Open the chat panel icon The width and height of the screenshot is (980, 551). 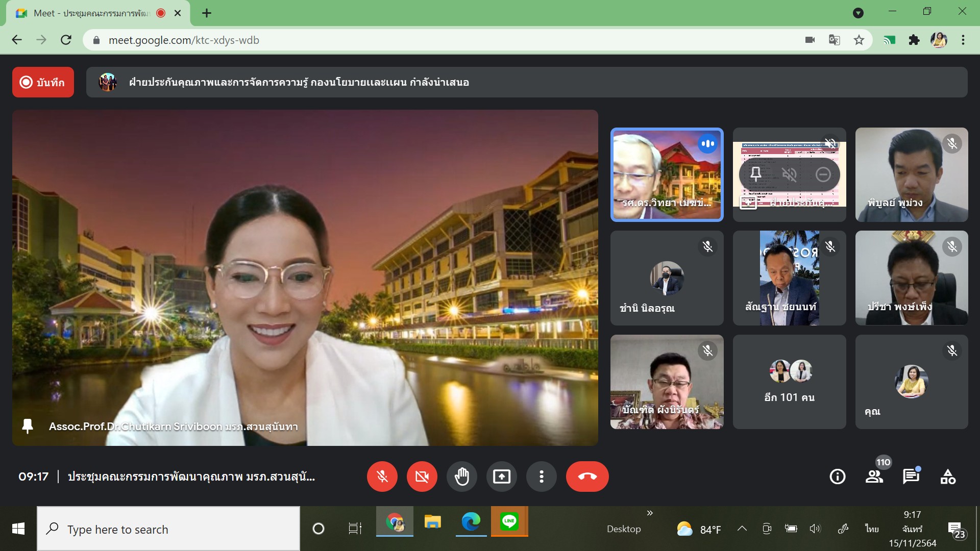pos(911,477)
